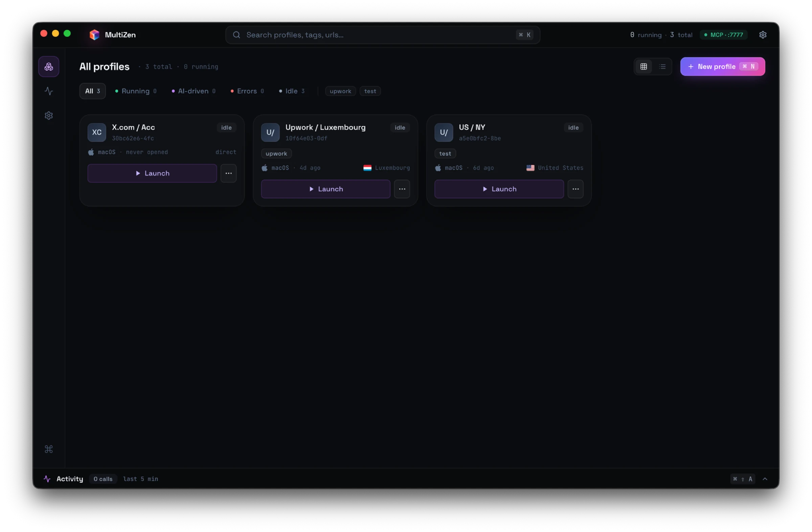Click the Activity pulse icon in bottom bar
This screenshot has width=812, height=532.
pos(47,479)
